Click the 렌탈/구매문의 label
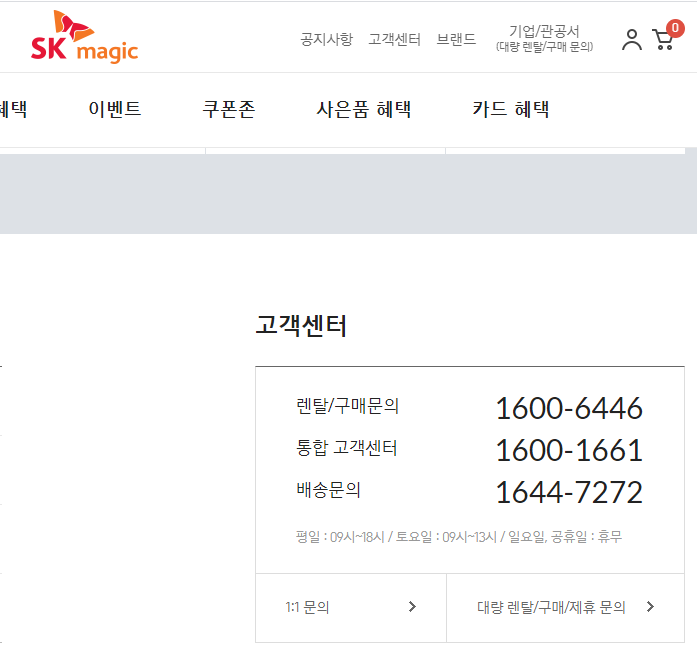The height and width of the screenshot is (667, 697). tap(347, 406)
